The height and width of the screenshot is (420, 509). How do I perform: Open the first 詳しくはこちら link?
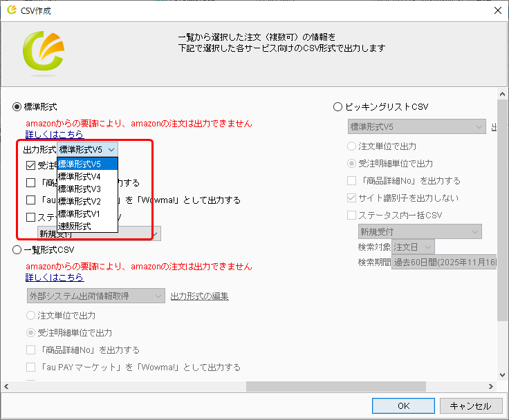[x=54, y=135]
